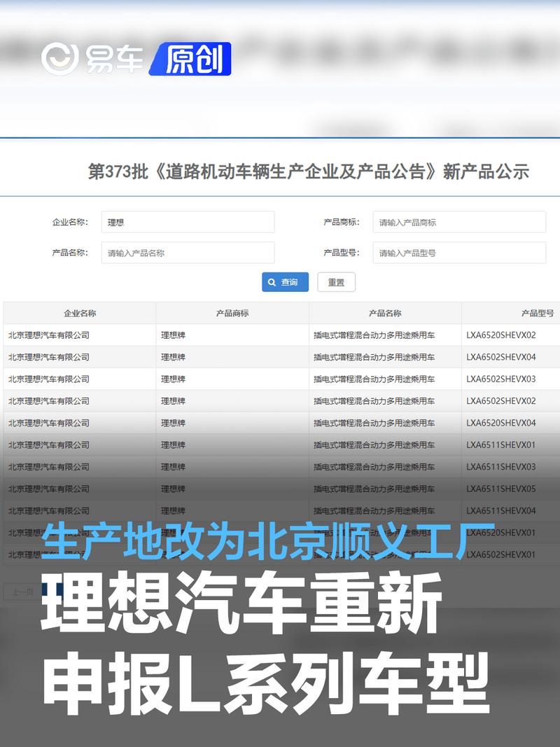Click the blue 原创 badge
This screenshot has width=560, height=747.
(190, 59)
